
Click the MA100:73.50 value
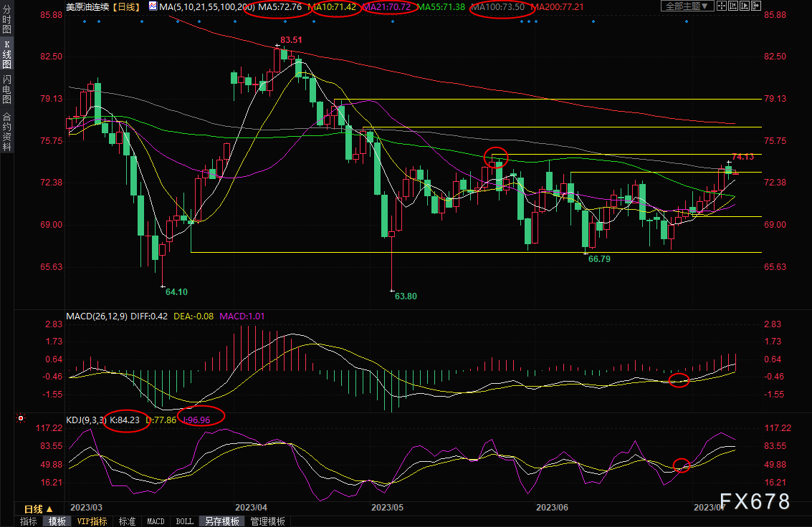(x=497, y=6)
